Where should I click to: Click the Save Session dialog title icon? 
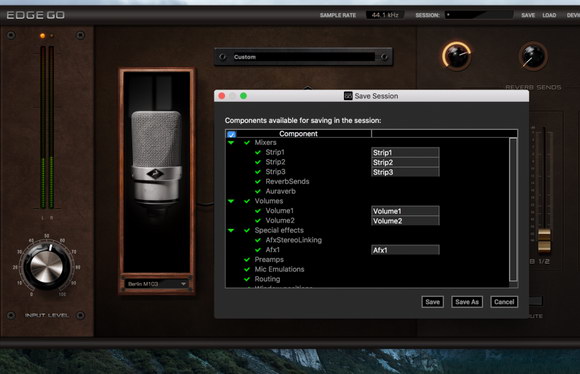(348, 96)
